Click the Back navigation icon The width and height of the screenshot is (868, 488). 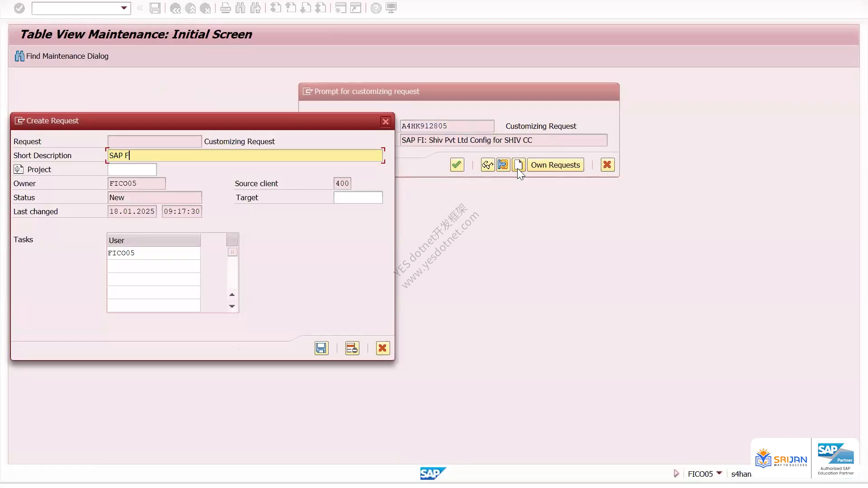175,8
